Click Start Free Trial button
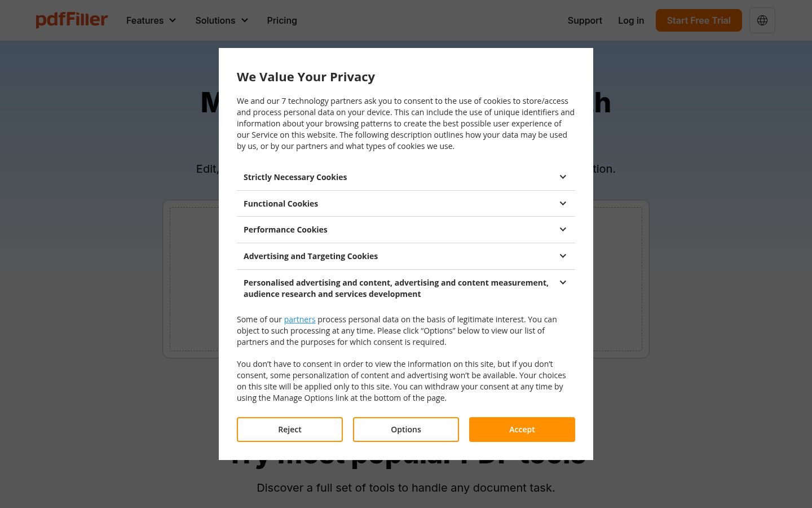This screenshot has width=812, height=508. 699,20
